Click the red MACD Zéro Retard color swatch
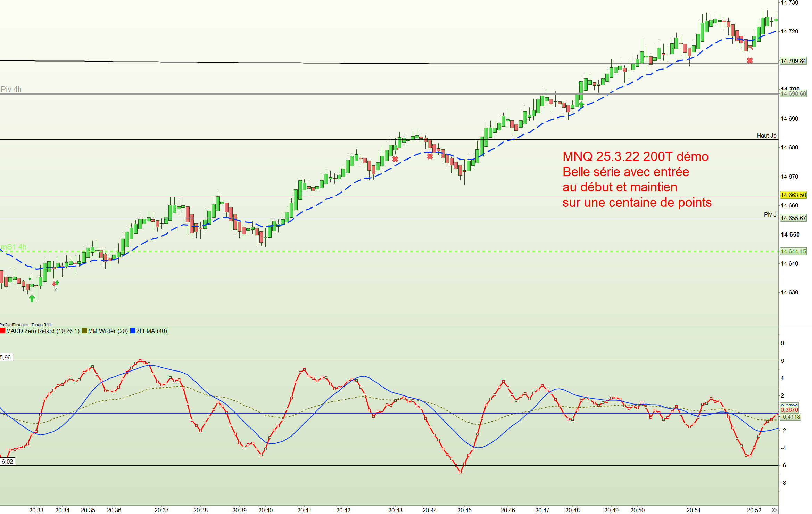This screenshot has height=514, width=812. pyautogui.click(x=3, y=331)
